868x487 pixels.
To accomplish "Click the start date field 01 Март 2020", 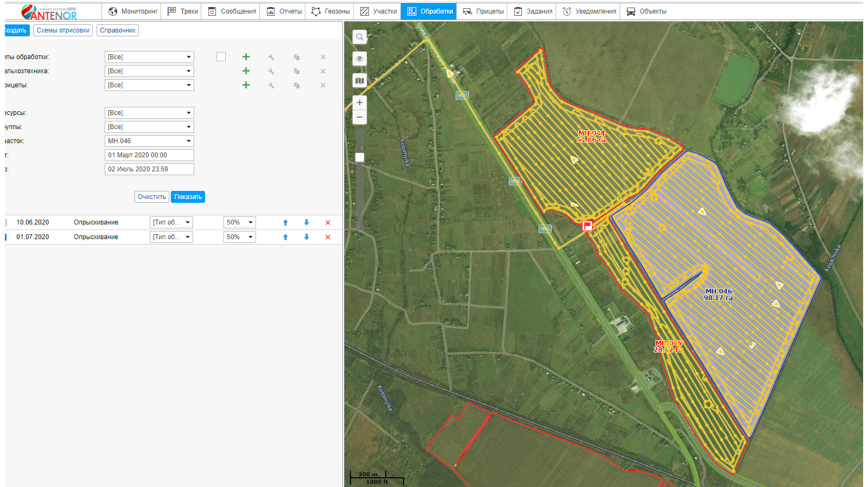I will click(149, 155).
